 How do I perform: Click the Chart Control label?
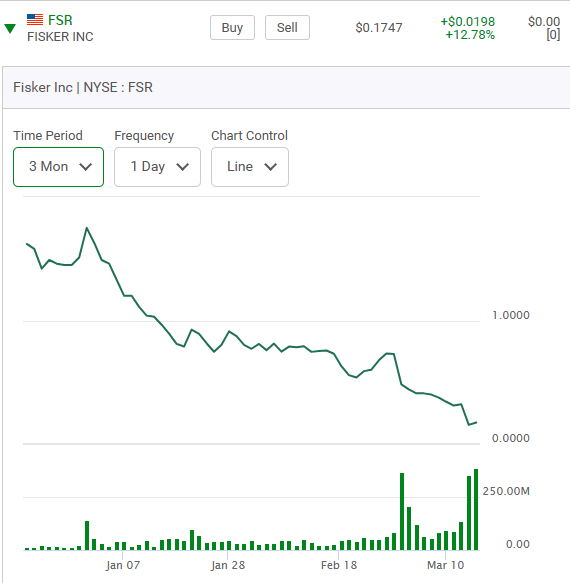tap(249, 136)
